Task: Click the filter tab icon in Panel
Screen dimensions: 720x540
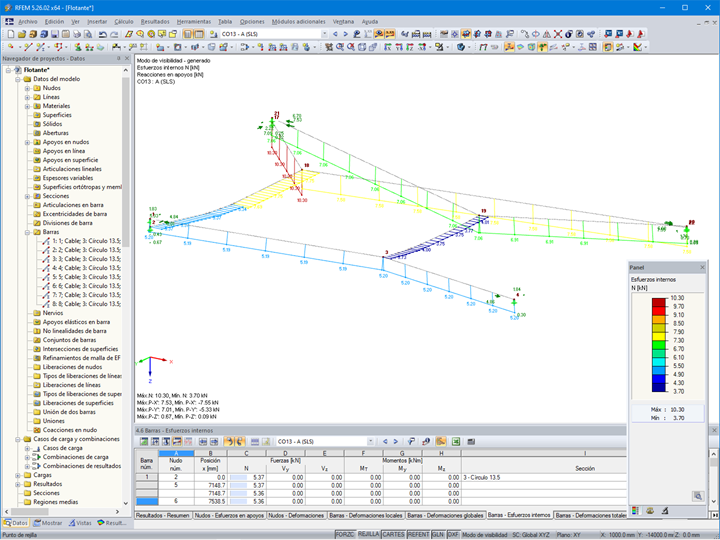Action: click(664, 511)
